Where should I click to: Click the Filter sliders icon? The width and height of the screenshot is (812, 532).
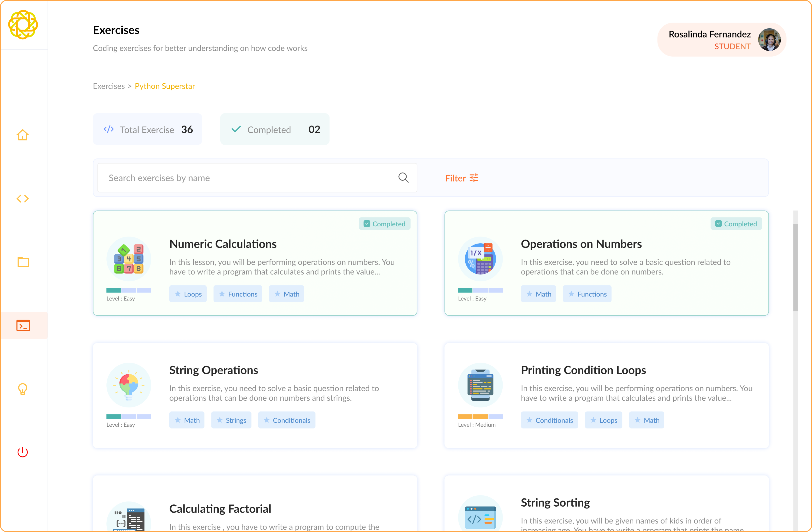click(x=474, y=178)
